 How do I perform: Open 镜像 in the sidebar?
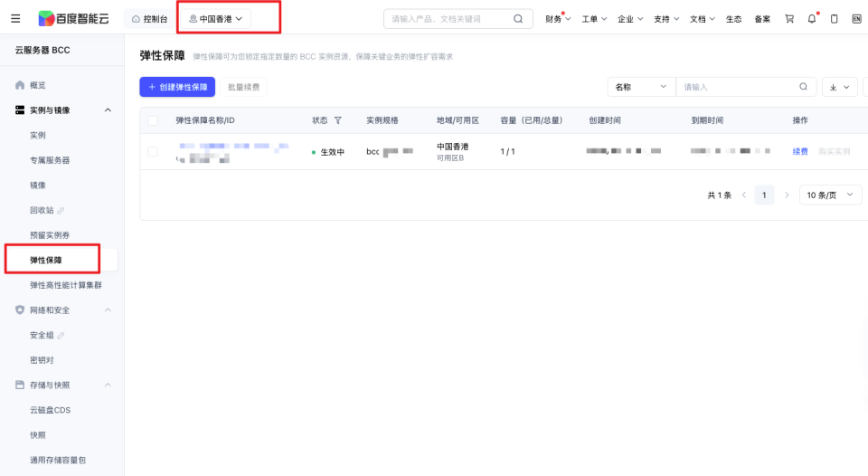click(x=38, y=186)
